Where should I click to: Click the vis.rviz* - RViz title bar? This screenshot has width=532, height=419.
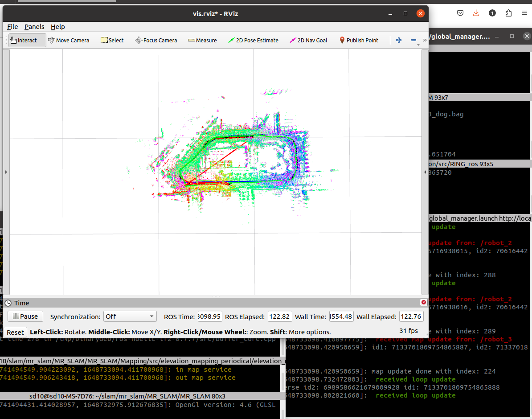tap(216, 13)
